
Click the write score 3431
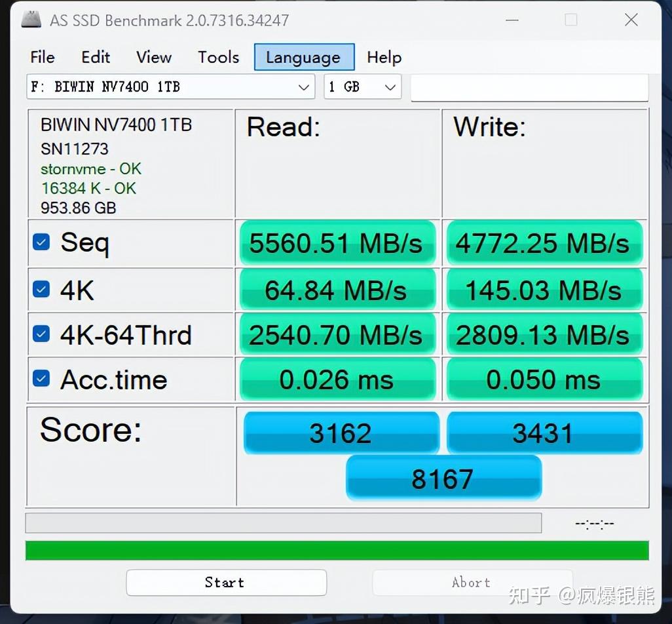click(544, 433)
